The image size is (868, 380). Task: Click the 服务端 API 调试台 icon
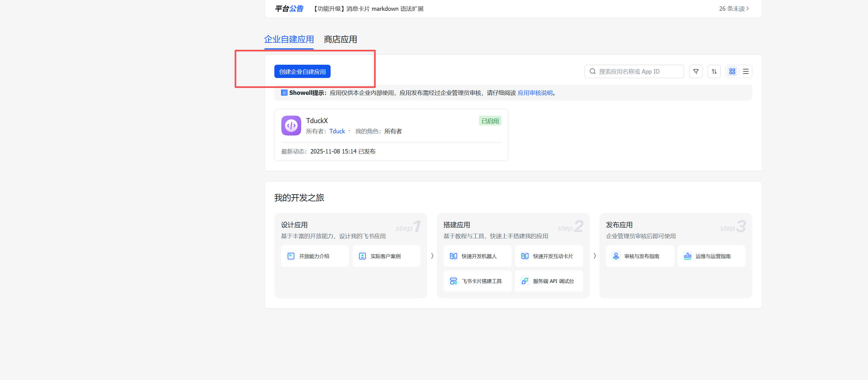tap(525, 281)
